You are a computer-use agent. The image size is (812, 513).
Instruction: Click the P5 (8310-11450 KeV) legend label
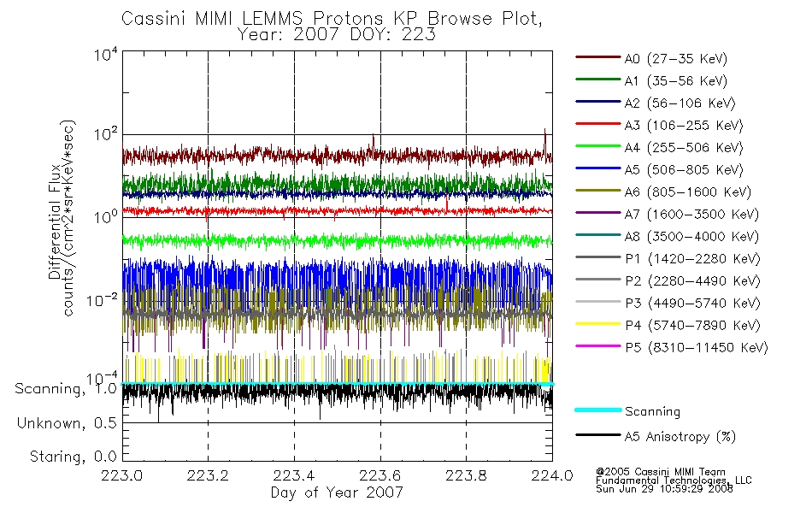click(697, 348)
